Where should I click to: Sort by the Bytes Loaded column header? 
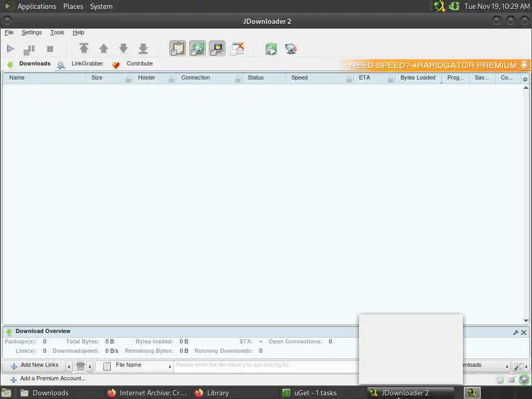coord(418,78)
